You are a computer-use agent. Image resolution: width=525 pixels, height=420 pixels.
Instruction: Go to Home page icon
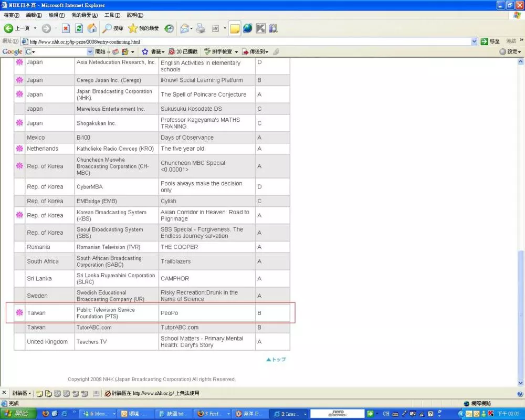pos(92,28)
